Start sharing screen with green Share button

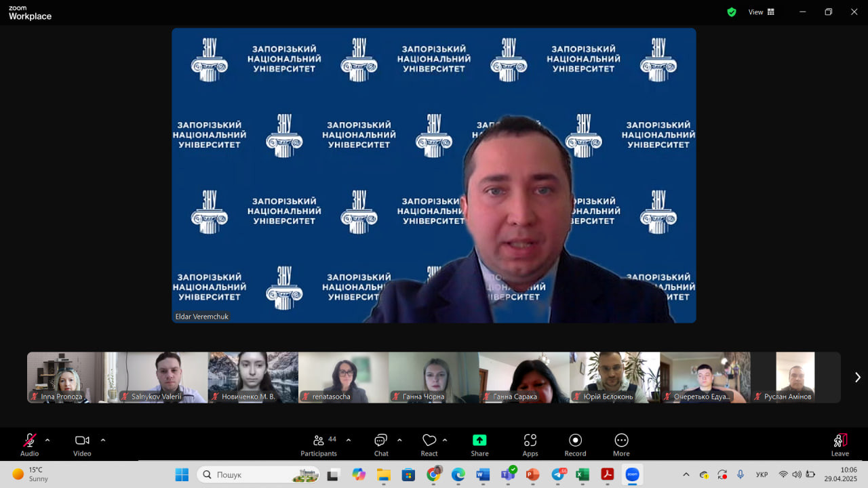[479, 445]
